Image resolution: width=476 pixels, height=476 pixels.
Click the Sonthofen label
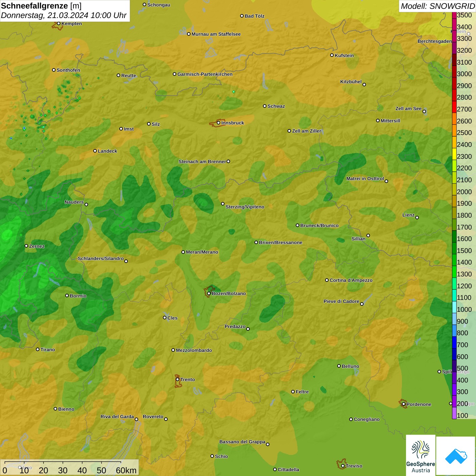click(x=68, y=70)
